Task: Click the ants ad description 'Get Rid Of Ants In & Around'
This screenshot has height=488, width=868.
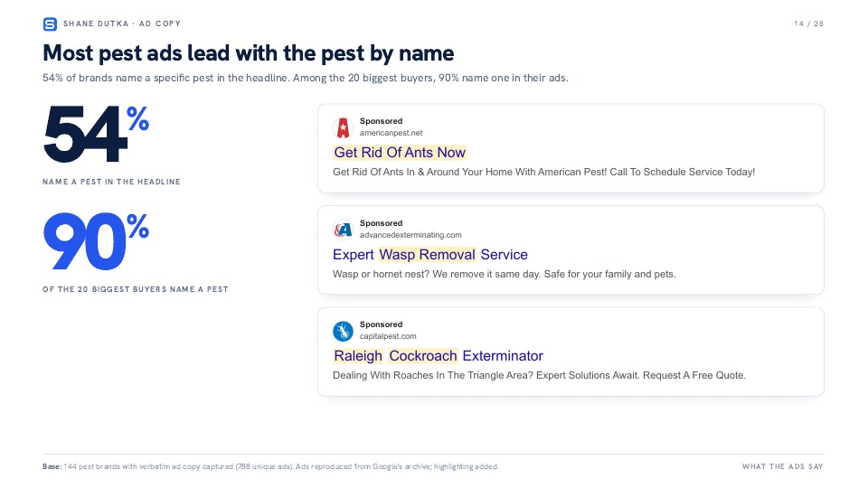Action: point(543,172)
